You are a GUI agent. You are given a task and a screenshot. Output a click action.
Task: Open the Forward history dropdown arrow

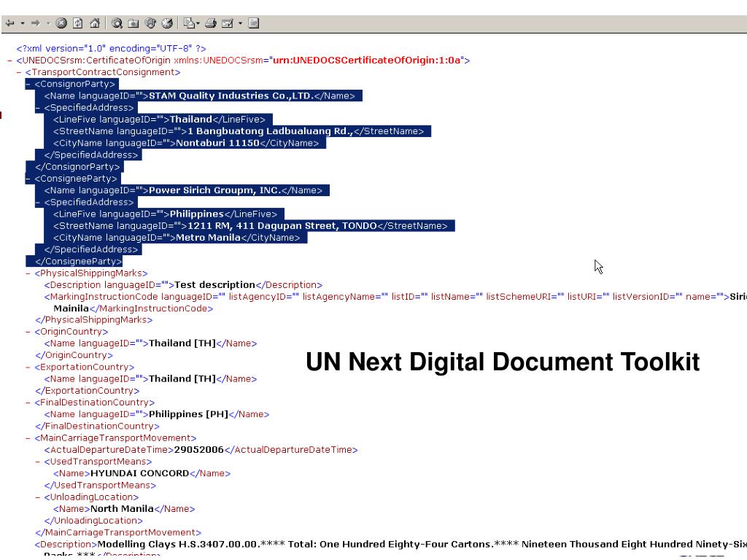[48, 23]
